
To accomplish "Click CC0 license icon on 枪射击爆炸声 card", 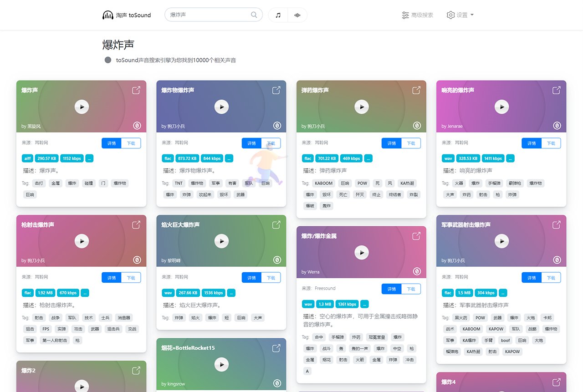I will pyautogui.click(x=137, y=260).
